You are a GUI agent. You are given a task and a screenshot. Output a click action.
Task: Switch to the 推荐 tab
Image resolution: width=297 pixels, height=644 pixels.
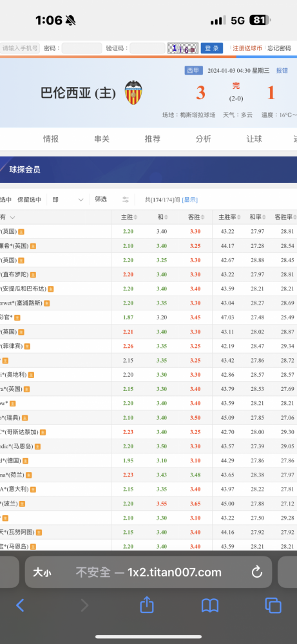(153, 139)
